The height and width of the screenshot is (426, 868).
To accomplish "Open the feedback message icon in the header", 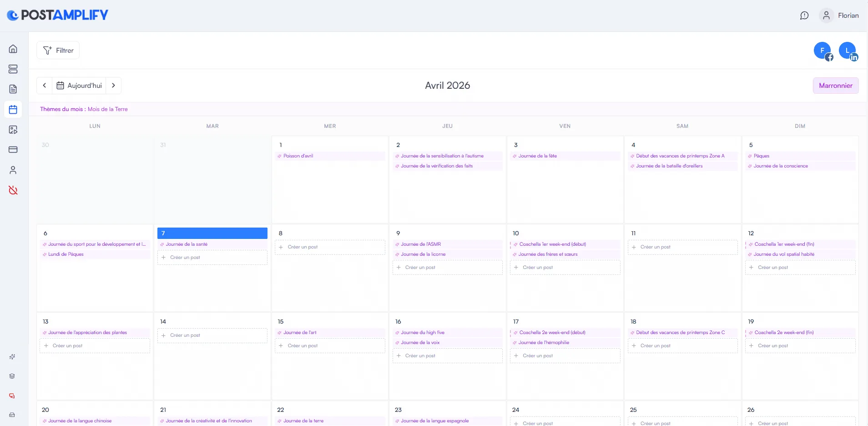I will 804,15.
